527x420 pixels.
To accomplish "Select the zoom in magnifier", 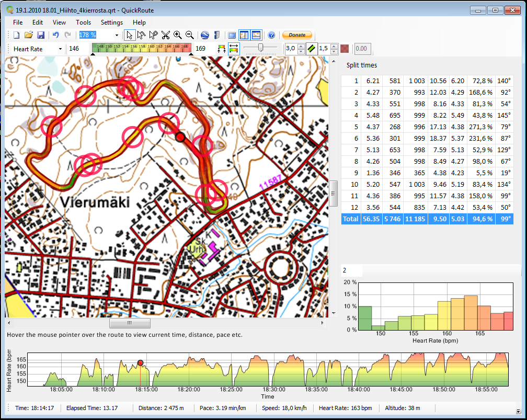I will 177,35.
